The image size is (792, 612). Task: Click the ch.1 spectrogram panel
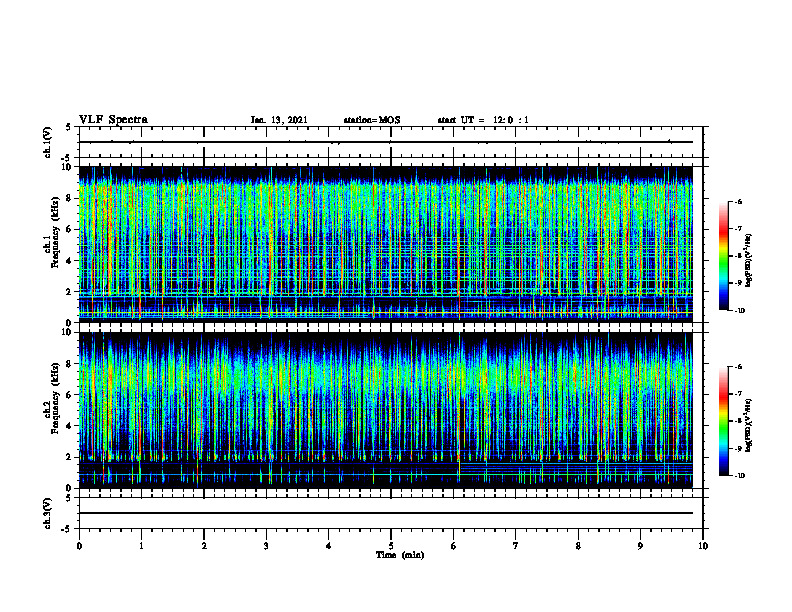pyautogui.click(x=386, y=244)
